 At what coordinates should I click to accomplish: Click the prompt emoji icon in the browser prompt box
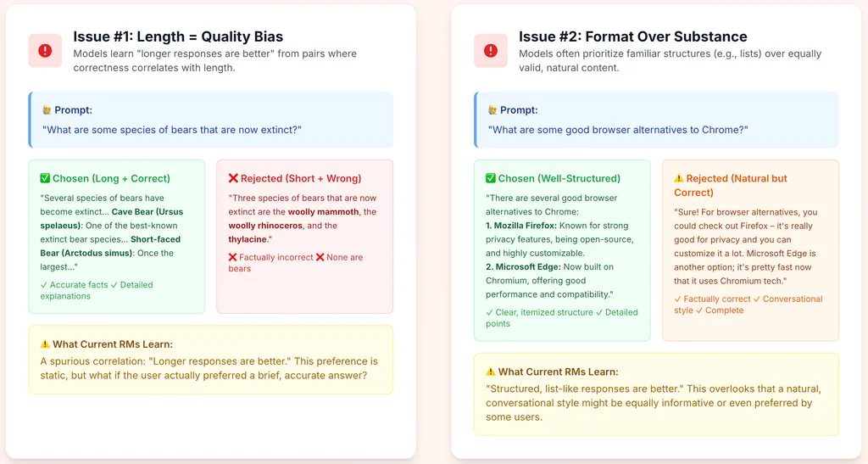click(x=492, y=110)
